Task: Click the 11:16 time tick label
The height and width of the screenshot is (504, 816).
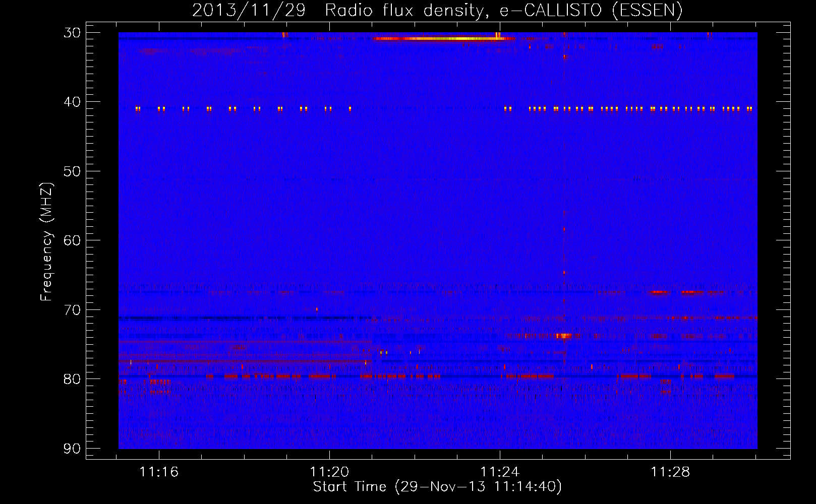Action: 159,472
